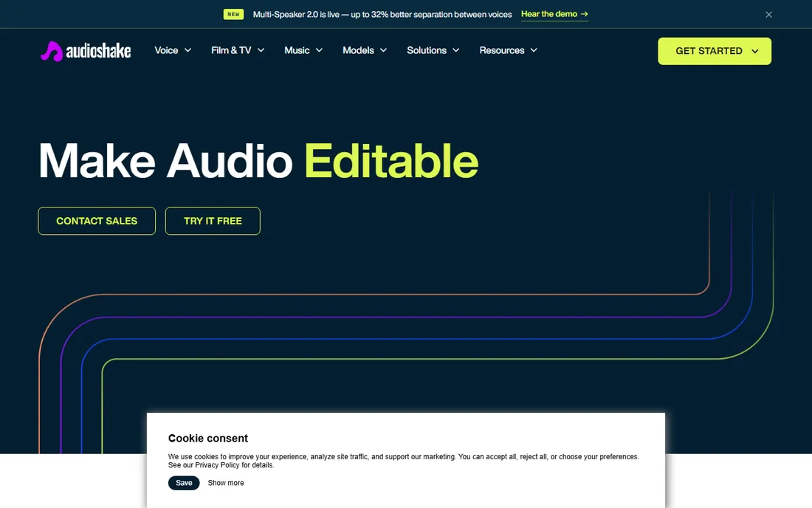812x508 pixels.
Task: Expand the Solutions chevron arrow
Action: tap(455, 50)
